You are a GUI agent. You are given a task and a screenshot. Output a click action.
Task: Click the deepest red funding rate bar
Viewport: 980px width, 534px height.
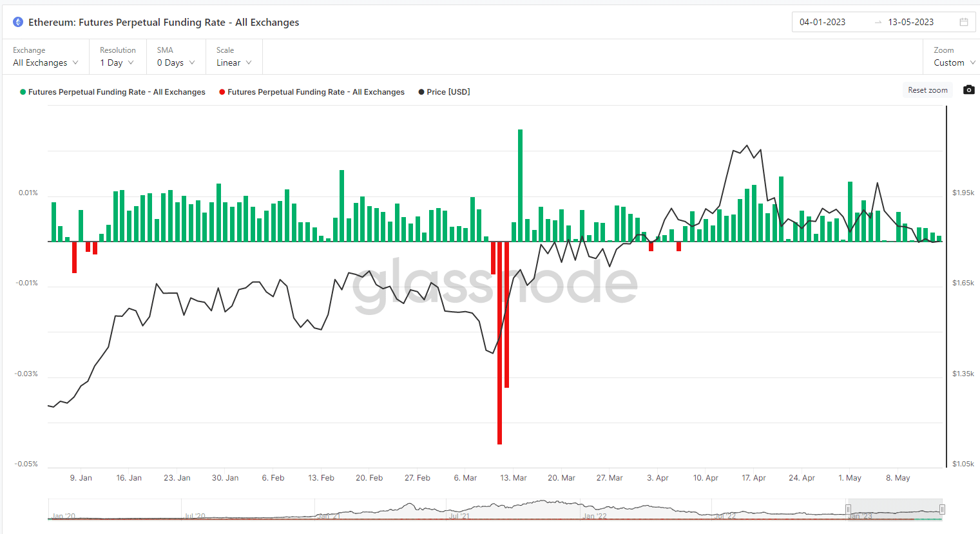499,343
